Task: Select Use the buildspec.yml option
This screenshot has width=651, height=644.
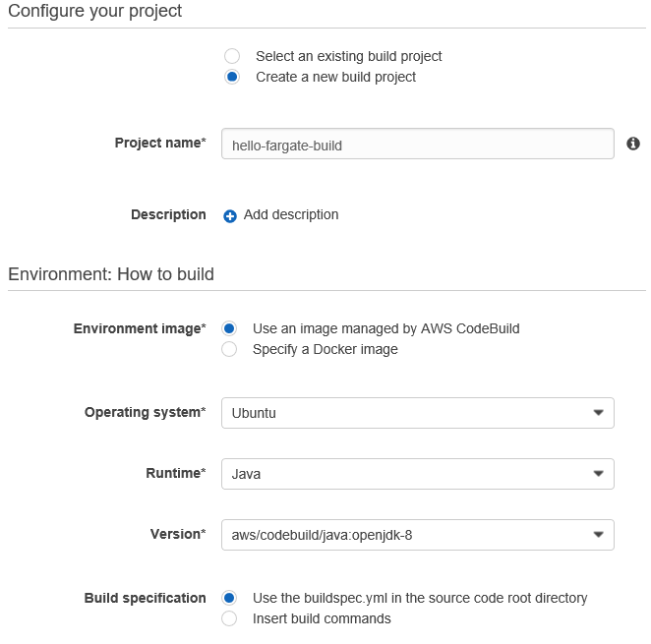Action: click(229, 598)
